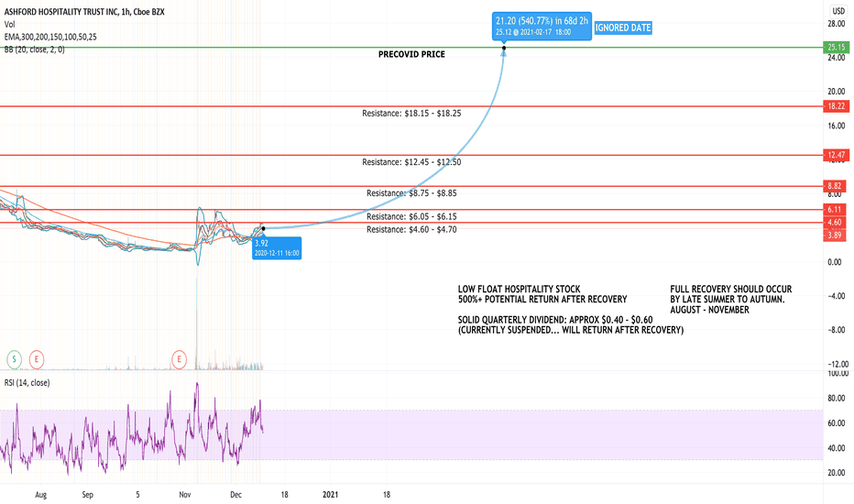Click the USD currency label

point(838,11)
